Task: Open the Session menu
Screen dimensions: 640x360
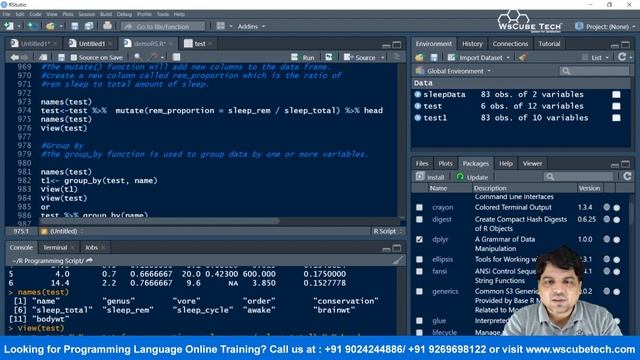Action: pyautogui.click(x=87, y=14)
